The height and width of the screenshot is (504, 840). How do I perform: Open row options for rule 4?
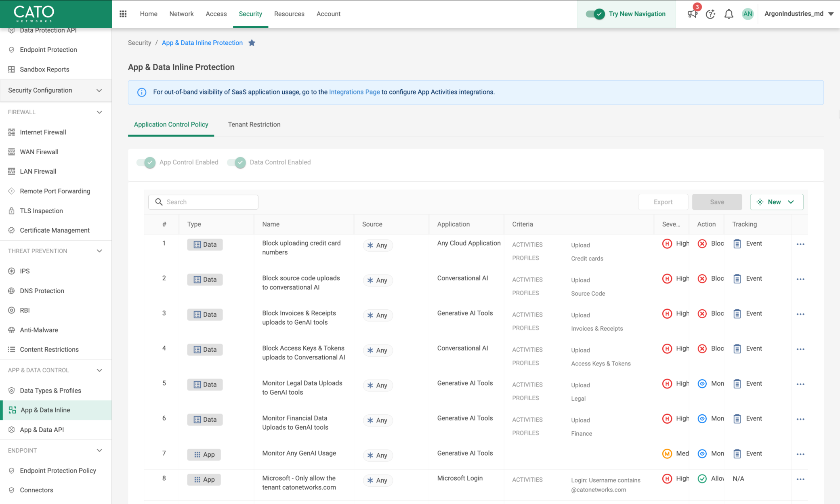click(800, 349)
